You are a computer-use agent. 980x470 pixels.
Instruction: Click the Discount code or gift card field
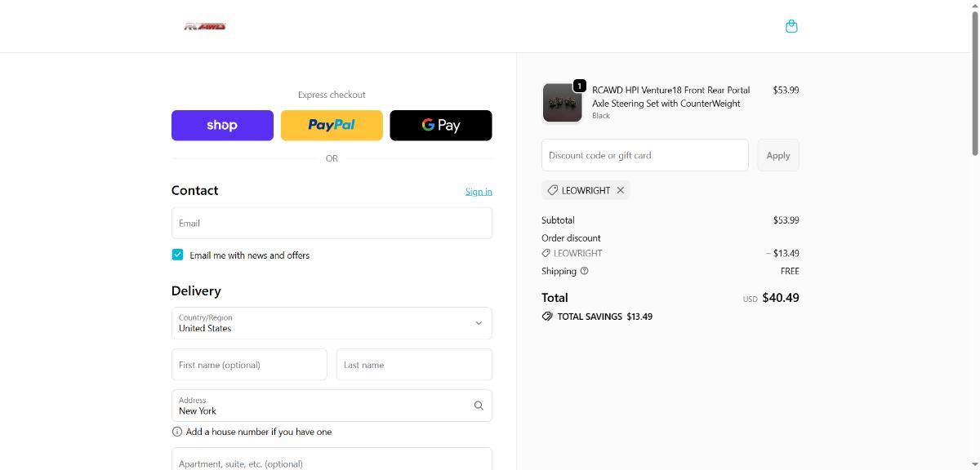click(644, 155)
